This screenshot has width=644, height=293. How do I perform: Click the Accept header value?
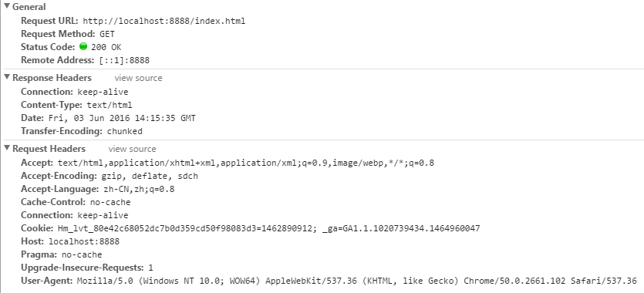(x=246, y=163)
